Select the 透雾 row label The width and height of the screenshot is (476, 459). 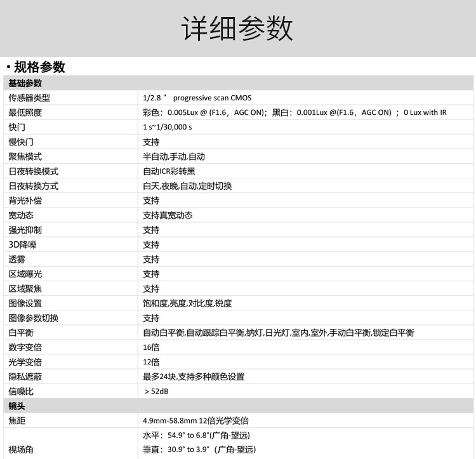pyautogui.click(x=17, y=259)
